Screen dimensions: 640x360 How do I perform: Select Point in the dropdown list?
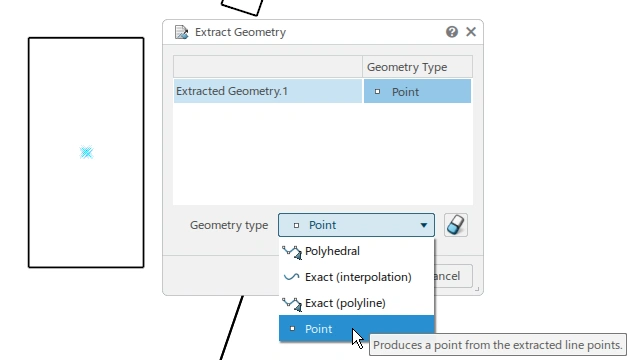356,329
